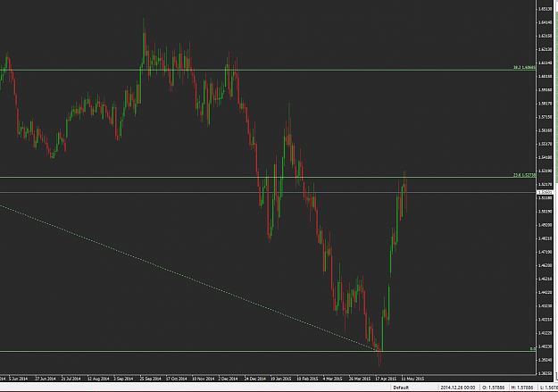Click the 2 Dec 2014 date label
This screenshot has height=392, width=558.
(x=228, y=379)
